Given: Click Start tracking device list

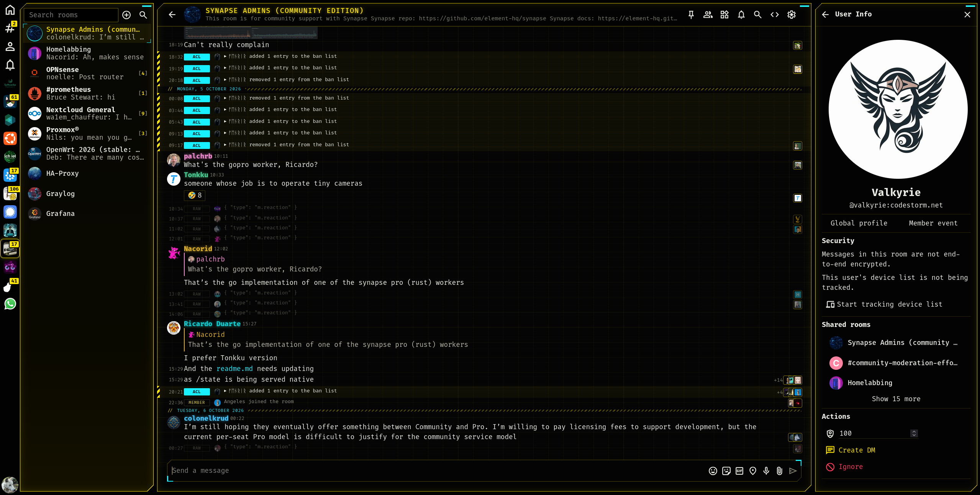Looking at the screenshot, I should (884, 304).
